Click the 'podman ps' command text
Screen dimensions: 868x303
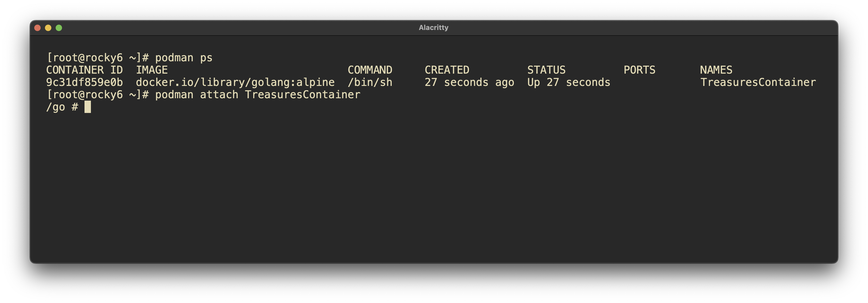[x=184, y=58]
